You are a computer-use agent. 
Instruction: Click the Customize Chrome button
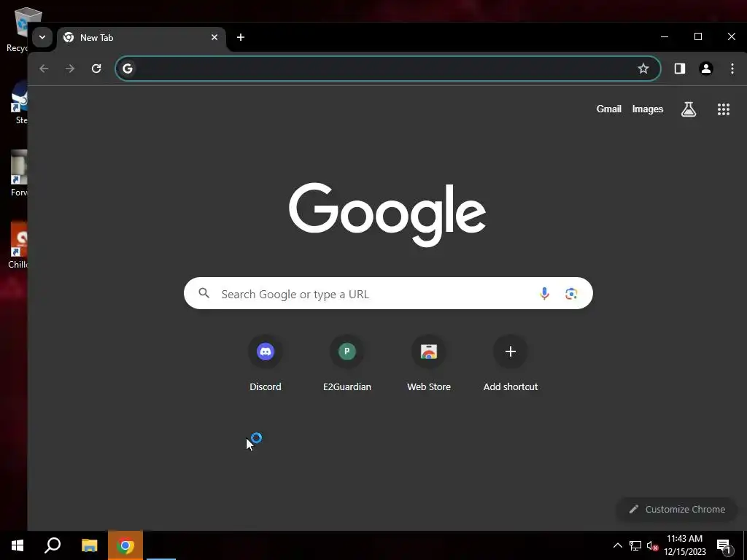[x=676, y=509]
